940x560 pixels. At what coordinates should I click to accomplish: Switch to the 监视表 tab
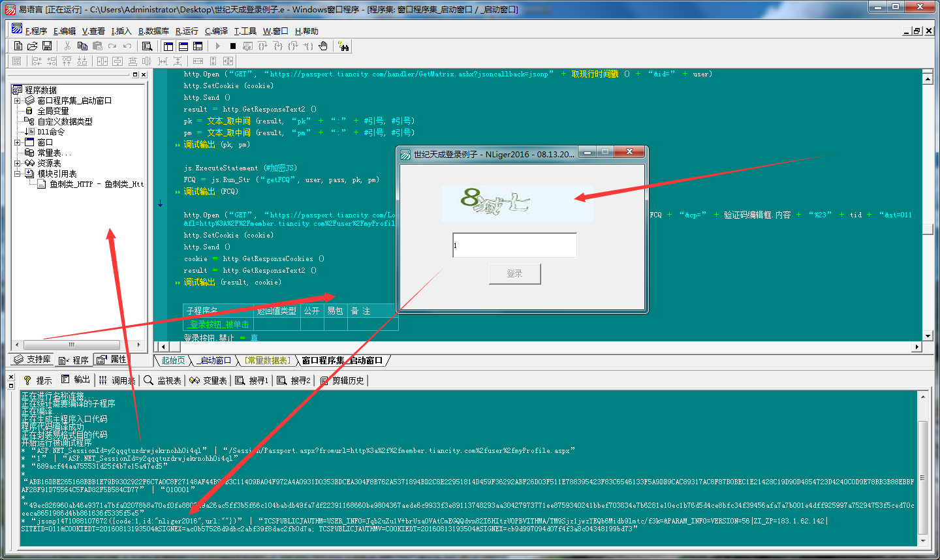pos(163,381)
